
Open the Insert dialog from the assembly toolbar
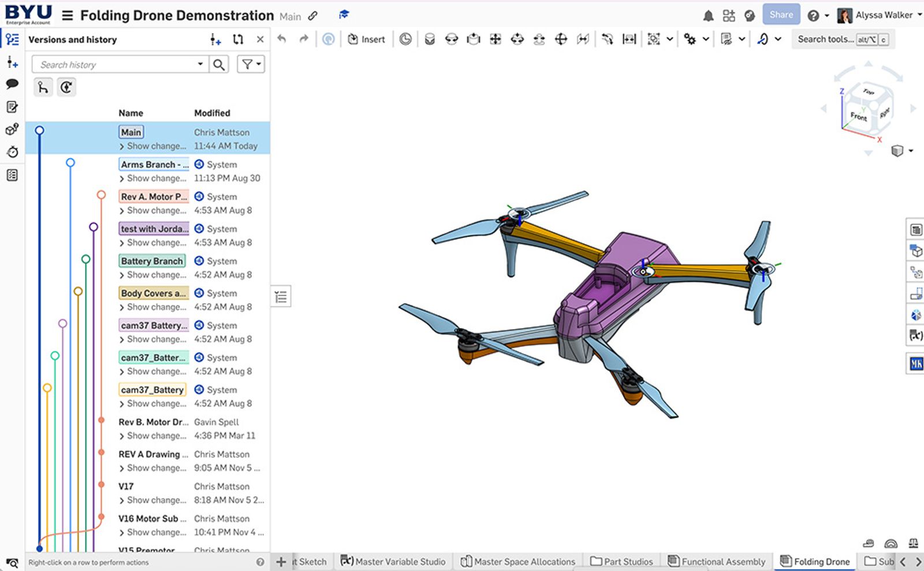366,39
